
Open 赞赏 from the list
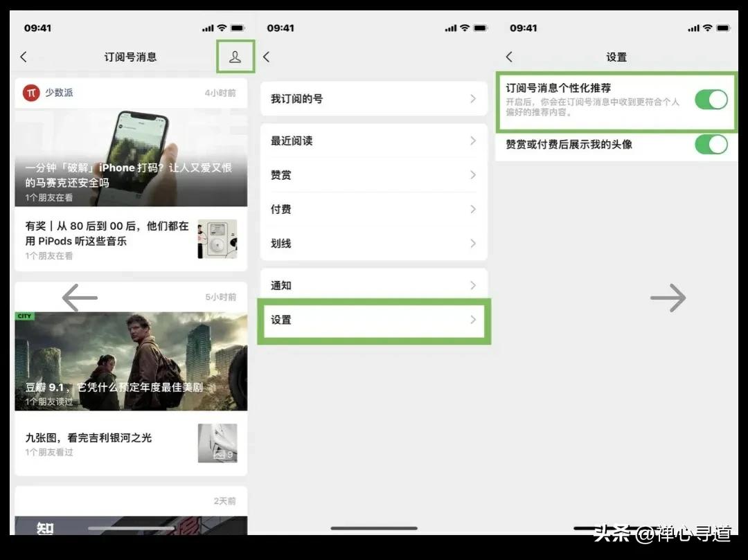374,175
